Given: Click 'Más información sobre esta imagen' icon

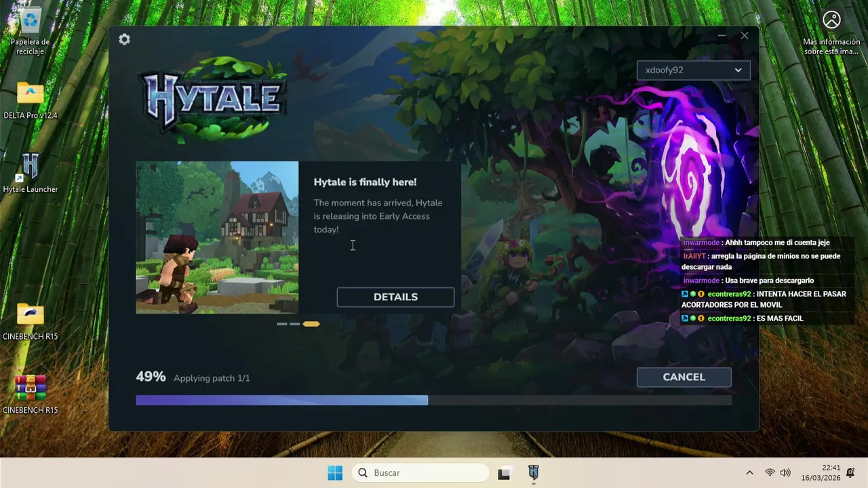Looking at the screenshot, I should click(831, 20).
